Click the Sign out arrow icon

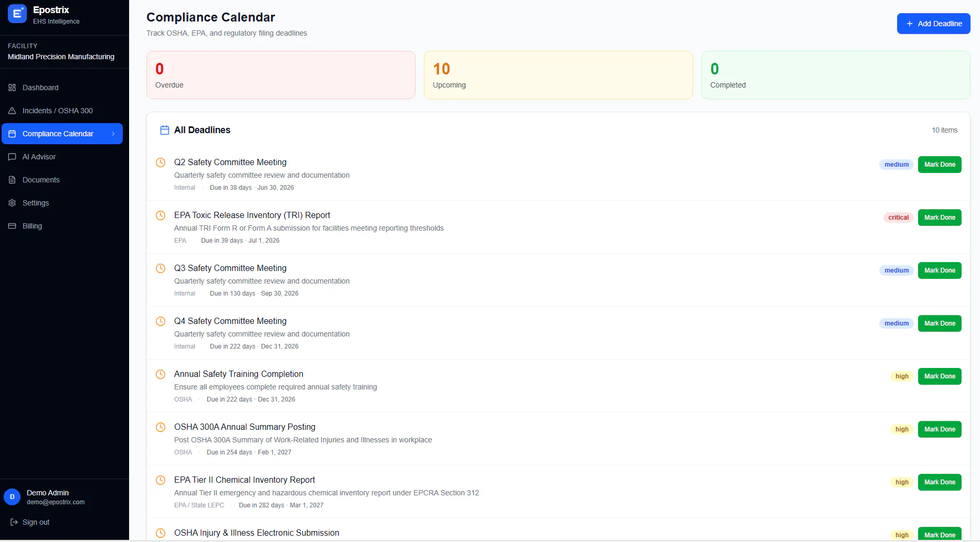click(x=14, y=522)
